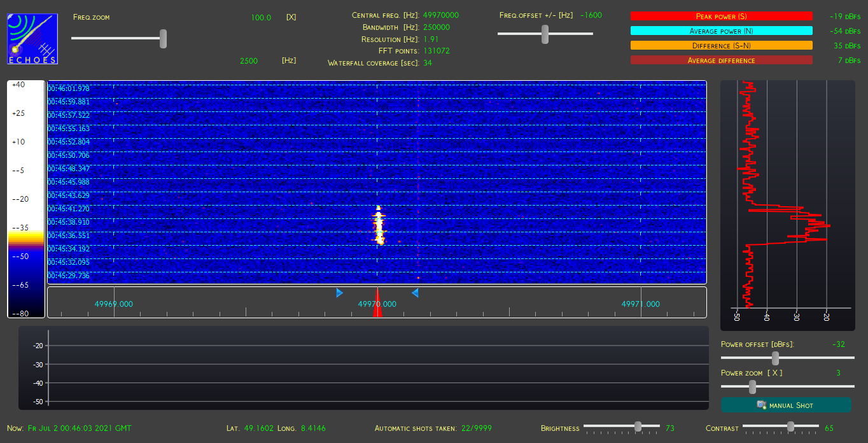The height and width of the screenshot is (443, 868).
Task: Click timestamp 00:45:32.095 in waterfall
Action: pyautogui.click(x=69, y=262)
